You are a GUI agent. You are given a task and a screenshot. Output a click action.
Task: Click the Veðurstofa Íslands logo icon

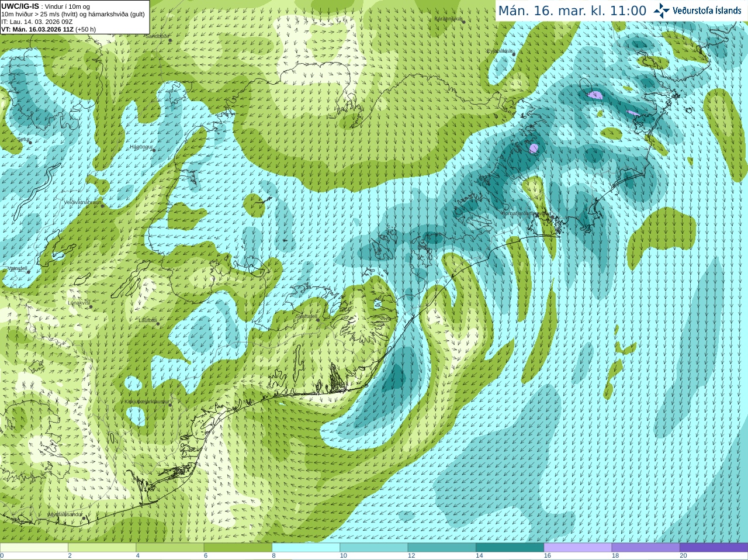click(x=662, y=11)
